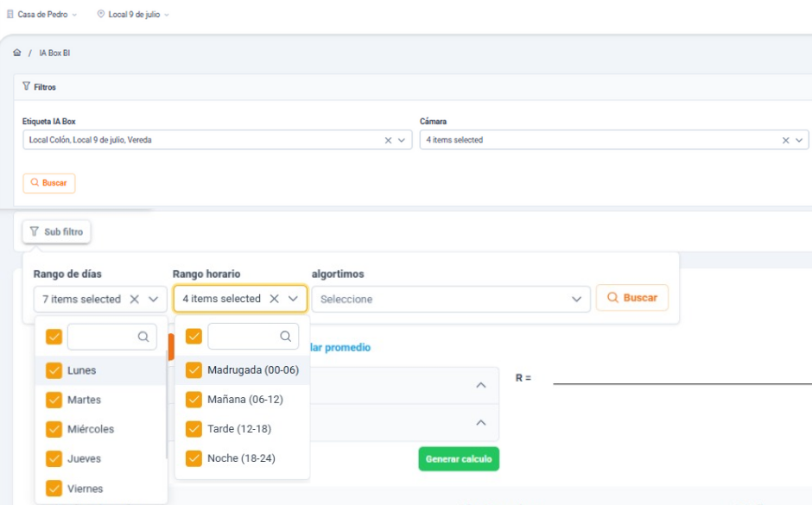Uncheck the Lunes checkbox
This screenshot has height=505, width=812.
point(54,370)
